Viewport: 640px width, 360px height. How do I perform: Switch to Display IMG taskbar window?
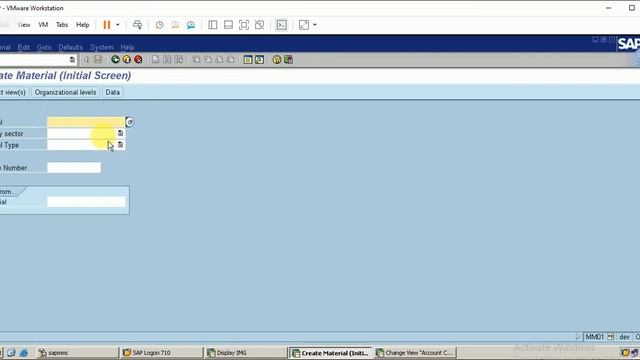pos(246,353)
